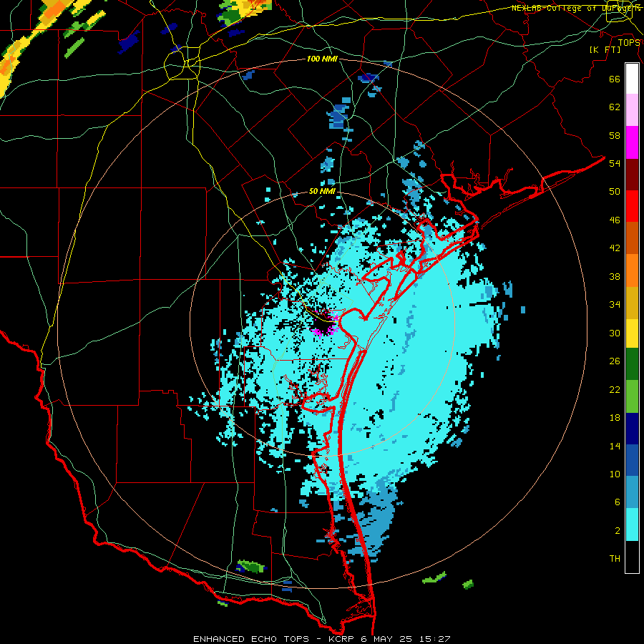The width and height of the screenshot is (644, 644).
Task: Select the light green legend swatch
Action: pos(632,396)
